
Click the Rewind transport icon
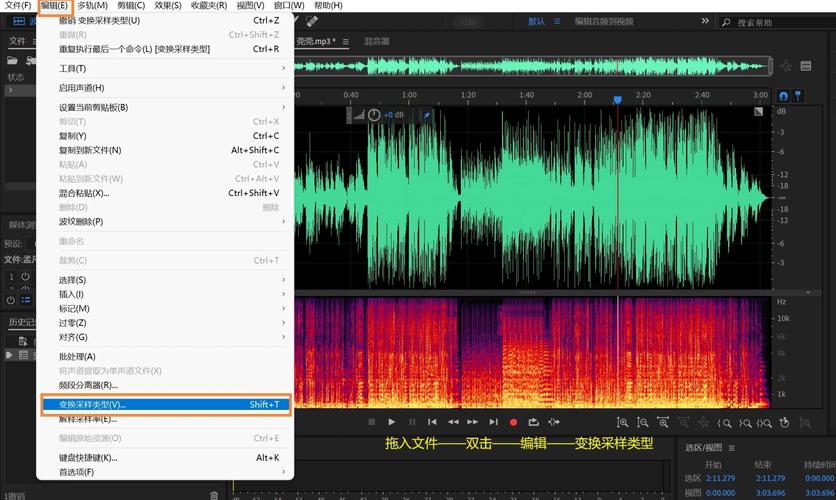(453, 423)
